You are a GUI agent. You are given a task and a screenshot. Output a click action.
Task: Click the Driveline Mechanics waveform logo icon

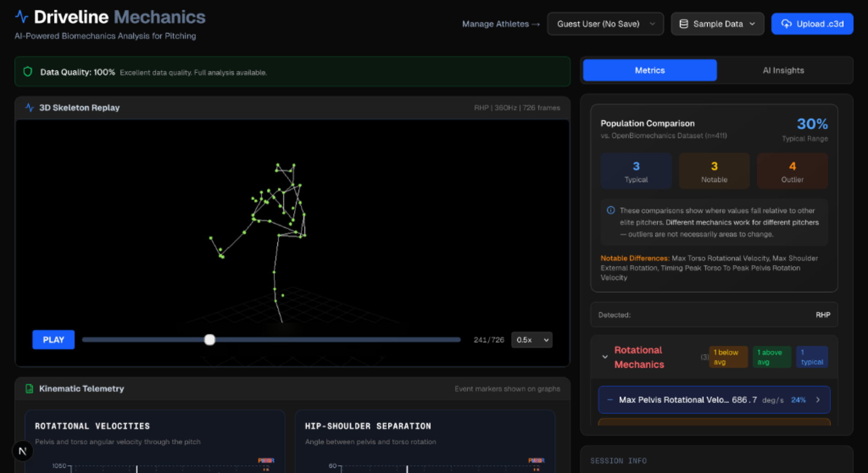22,16
